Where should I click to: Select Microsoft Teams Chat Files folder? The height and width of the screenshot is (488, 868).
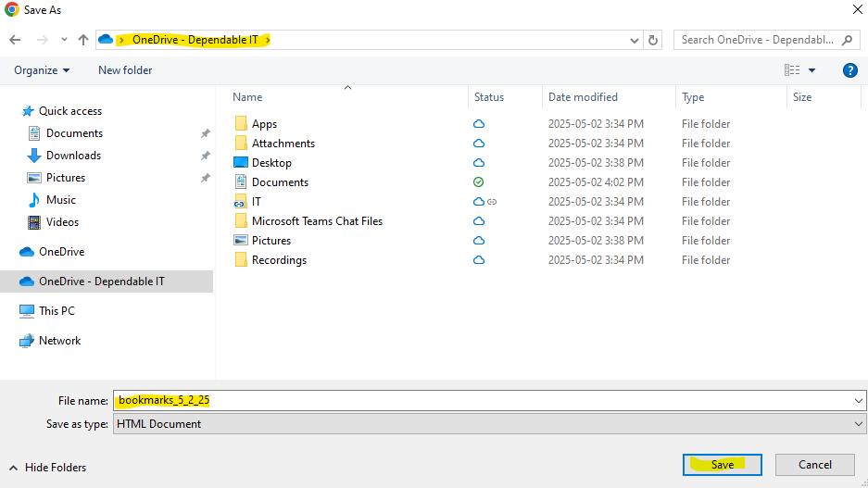[317, 220]
